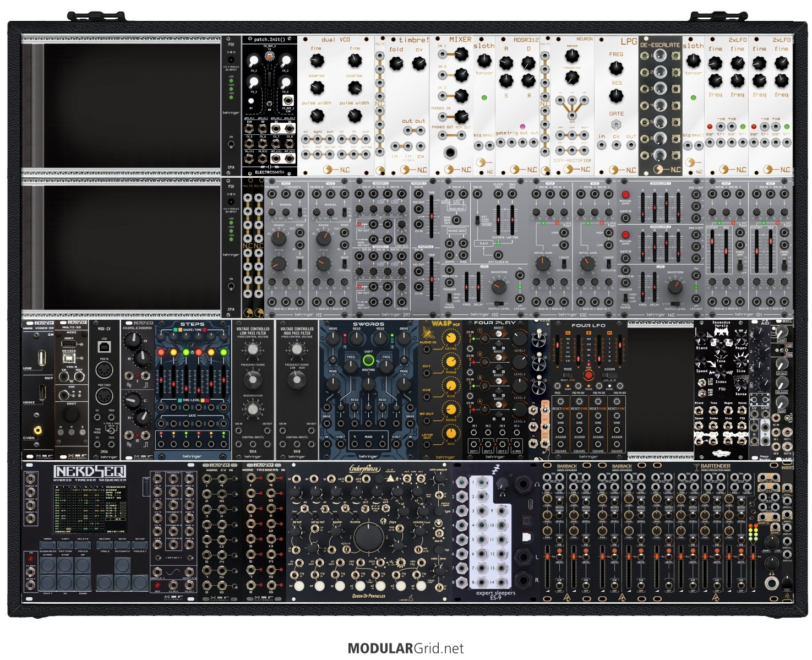The width and height of the screenshot is (812, 660).
Task: Click the NerdSEQ logo on the main sequencer
Action: pyautogui.click(x=89, y=472)
